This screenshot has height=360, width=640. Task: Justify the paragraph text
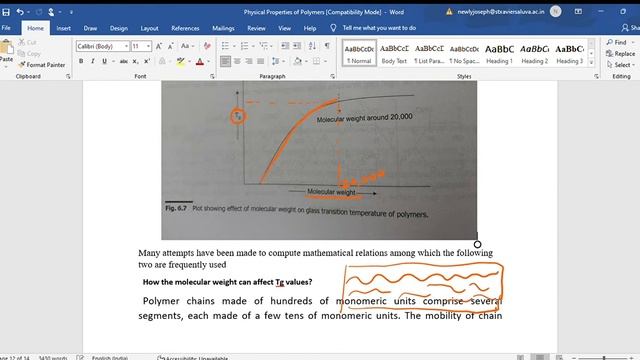[260, 61]
